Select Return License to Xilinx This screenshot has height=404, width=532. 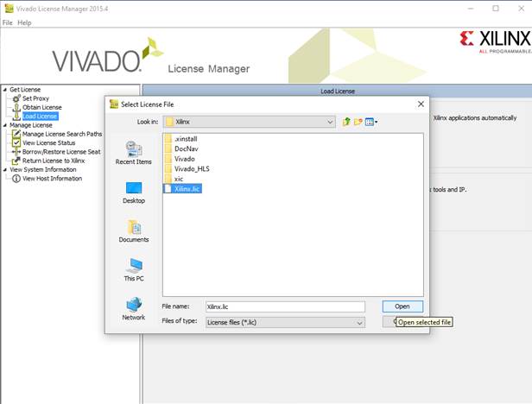54,161
